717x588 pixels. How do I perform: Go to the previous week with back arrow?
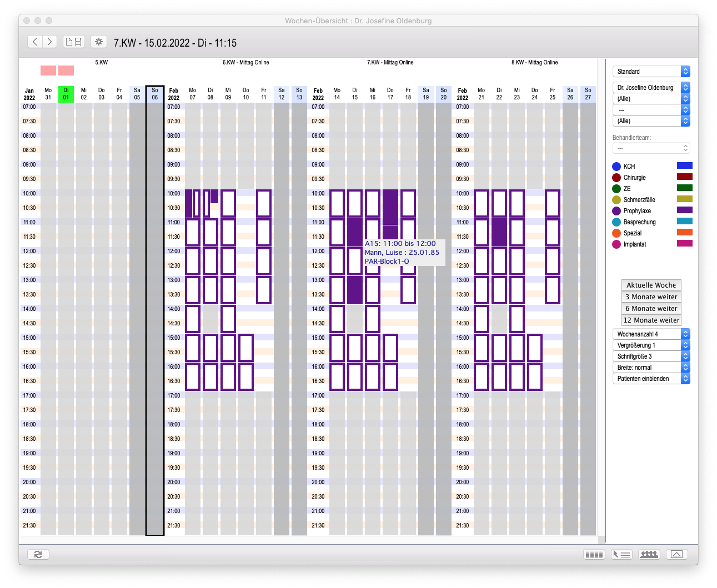click(x=35, y=42)
